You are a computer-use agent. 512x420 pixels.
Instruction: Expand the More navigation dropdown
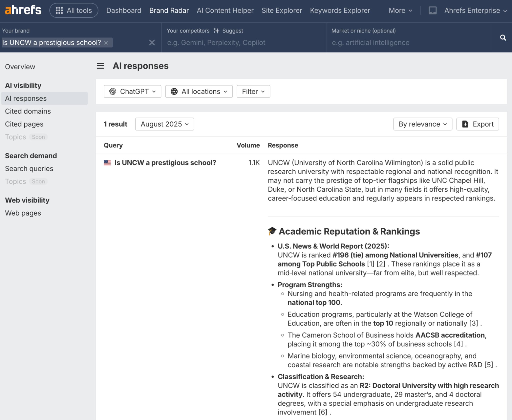[x=399, y=10]
